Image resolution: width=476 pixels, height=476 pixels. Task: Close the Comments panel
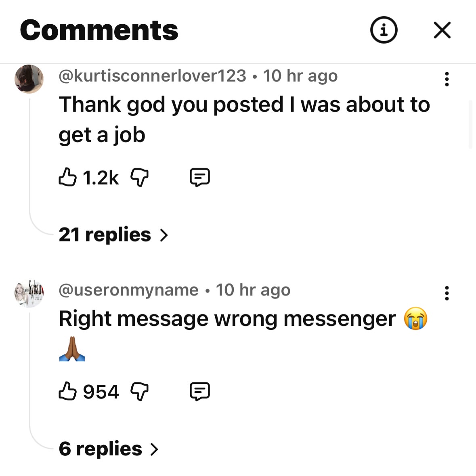442,30
